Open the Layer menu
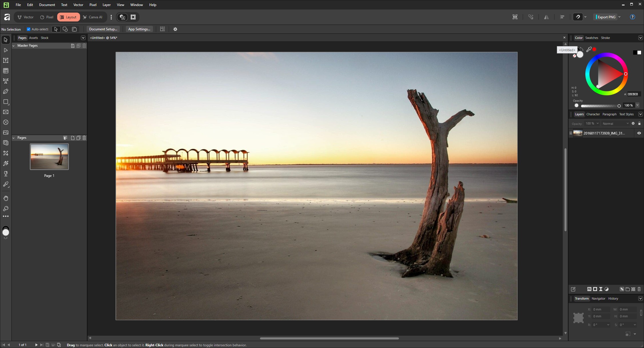 tap(106, 5)
